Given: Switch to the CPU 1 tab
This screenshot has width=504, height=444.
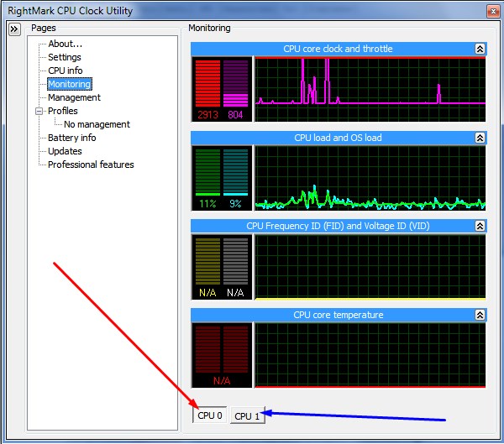Looking at the screenshot, I should (x=247, y=416).
